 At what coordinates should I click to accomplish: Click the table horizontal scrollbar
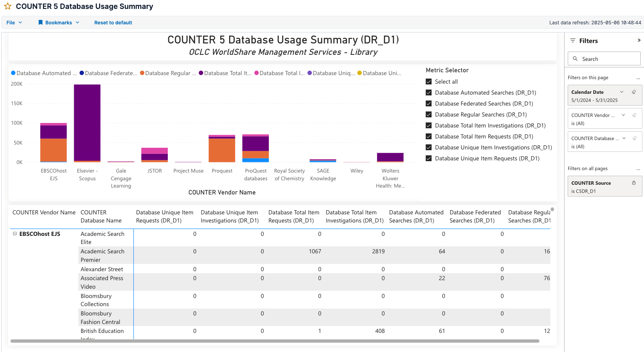(275, 341)
